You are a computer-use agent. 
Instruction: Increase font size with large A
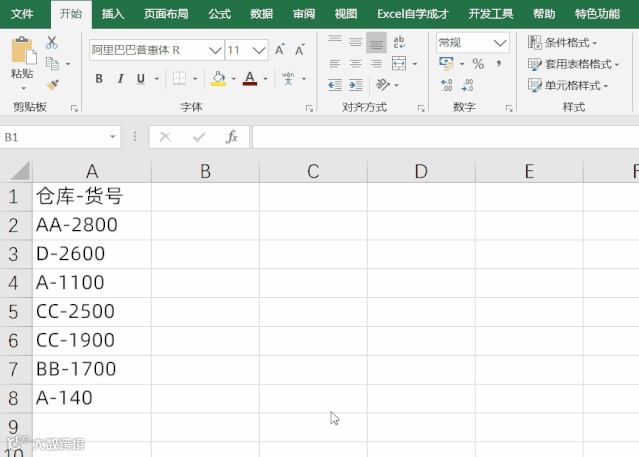(280, 50)
